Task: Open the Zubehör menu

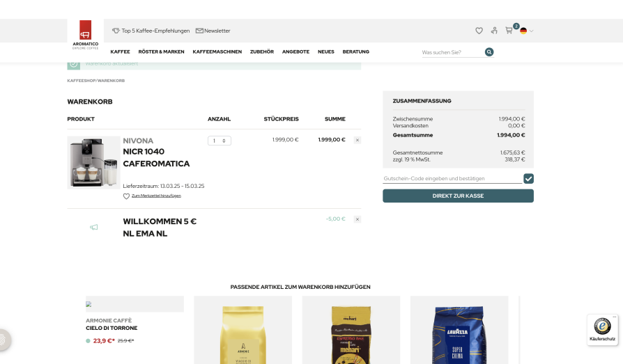Action: click(x=262, y=52)
